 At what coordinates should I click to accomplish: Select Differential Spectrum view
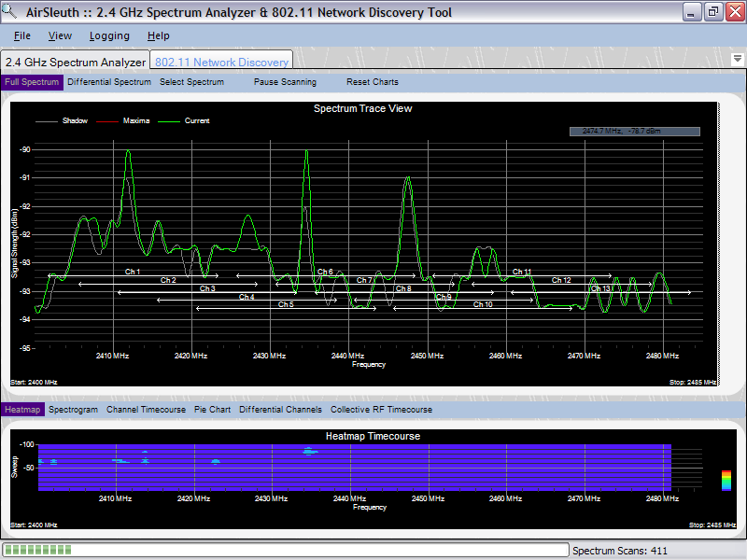pyautogui.click(x=109, y=82)
